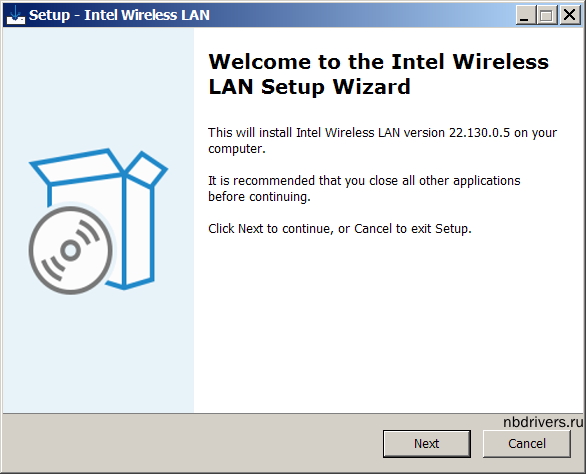The image size is (586, 474).
Task: Select the Welcome wizard heading text
Action: [378, 74]
